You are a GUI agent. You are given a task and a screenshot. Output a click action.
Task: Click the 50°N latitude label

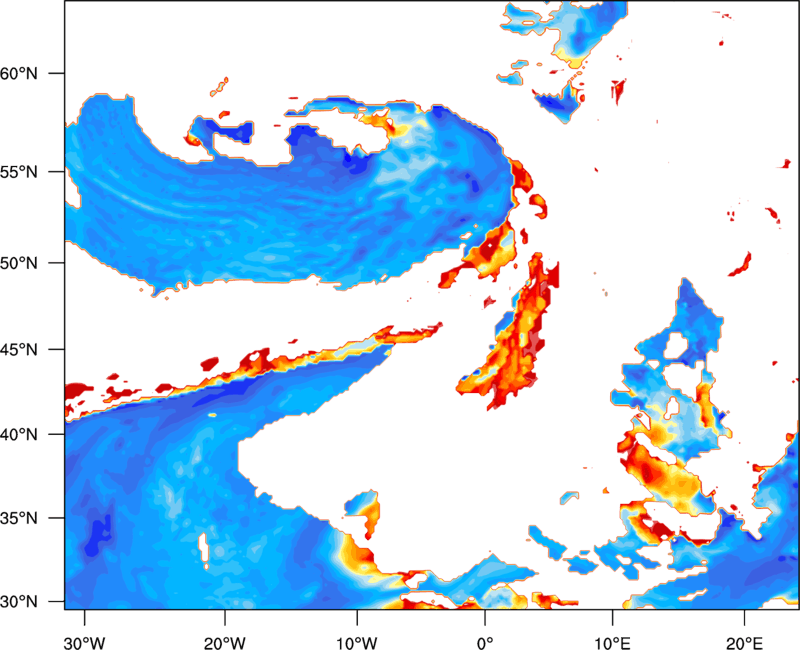pos(19,263)
